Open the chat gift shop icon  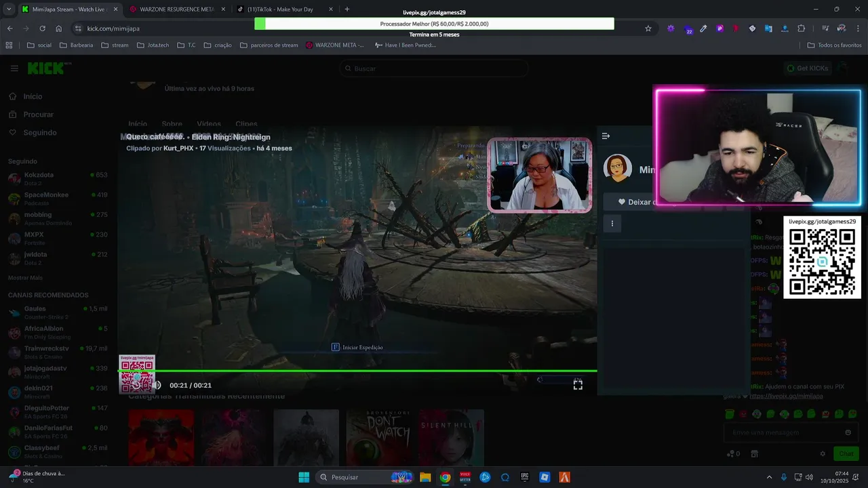754,454
